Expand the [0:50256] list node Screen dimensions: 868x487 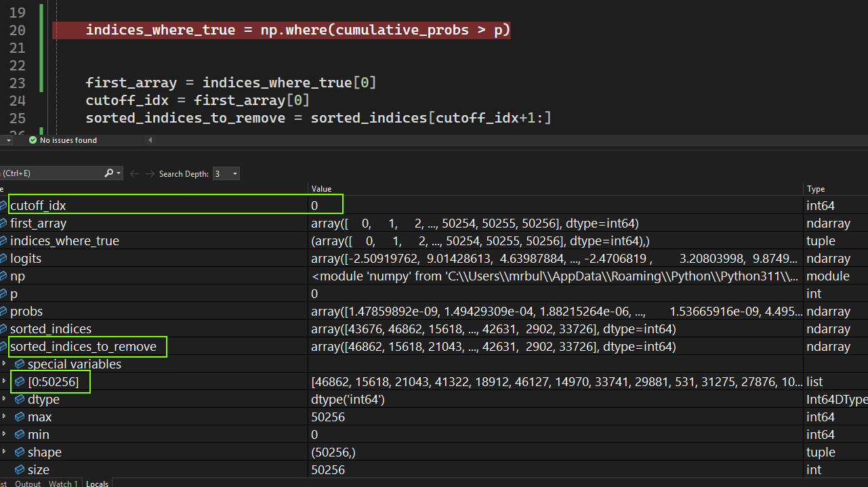[x=5, y=382]
